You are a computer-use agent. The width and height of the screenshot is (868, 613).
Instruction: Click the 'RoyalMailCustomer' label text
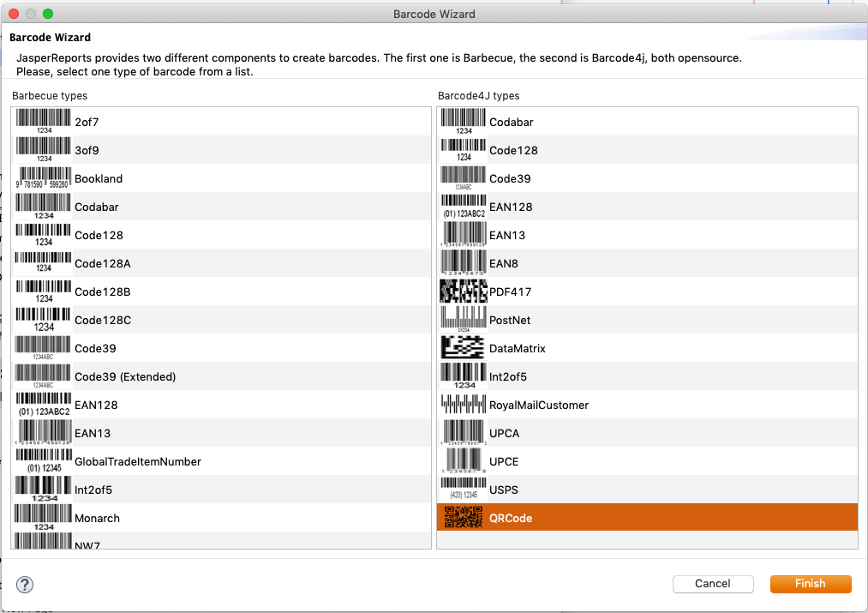pos(539,405)
